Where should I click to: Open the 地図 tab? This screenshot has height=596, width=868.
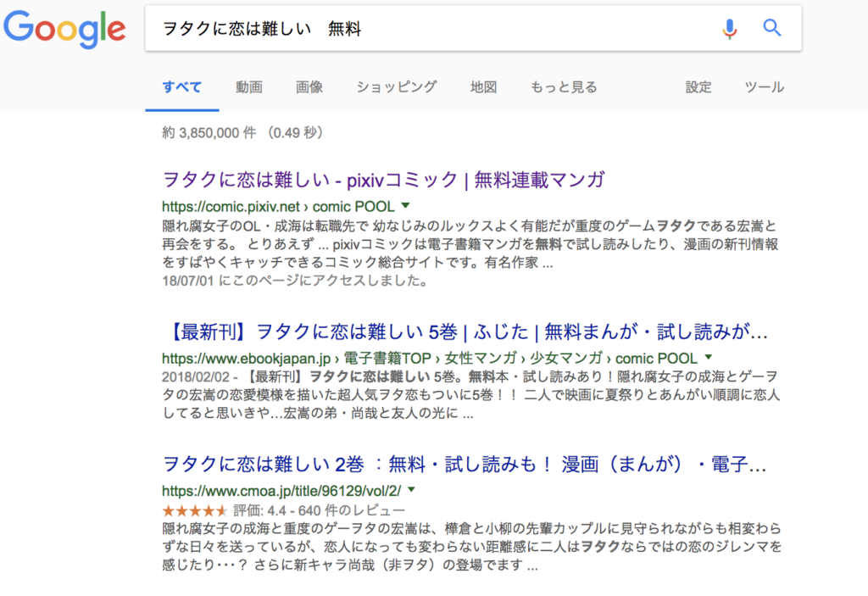coord(483,87)
